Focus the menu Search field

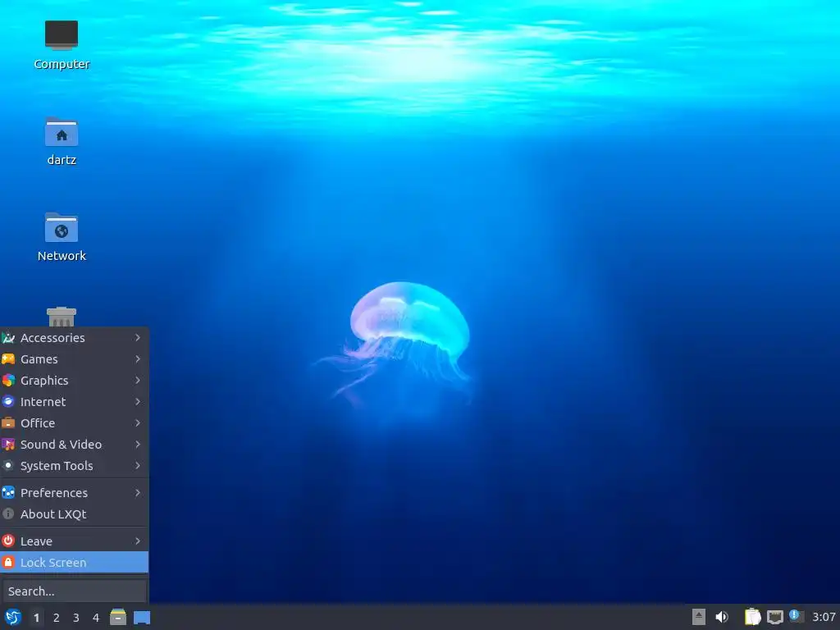click(75, 591)
